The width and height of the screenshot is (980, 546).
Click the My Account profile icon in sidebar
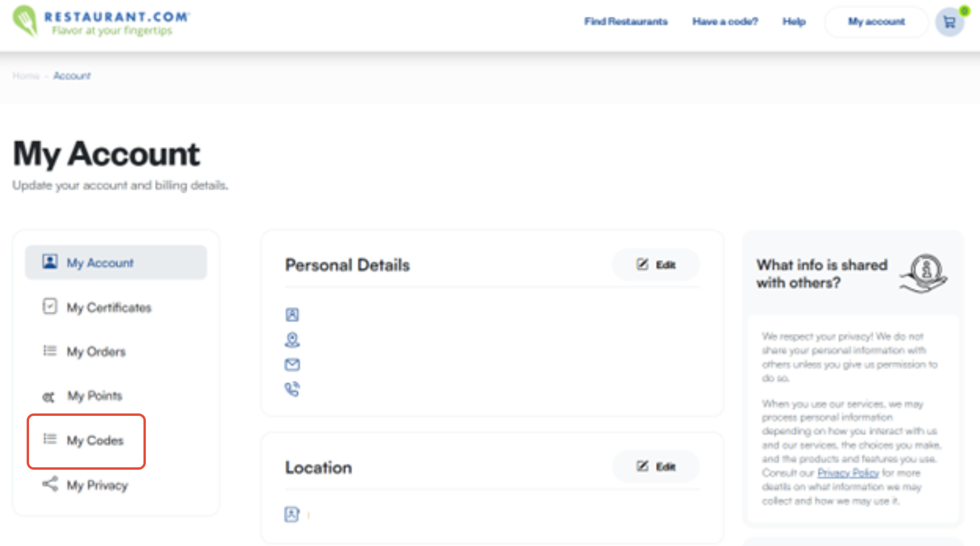[x=50, y=261]
